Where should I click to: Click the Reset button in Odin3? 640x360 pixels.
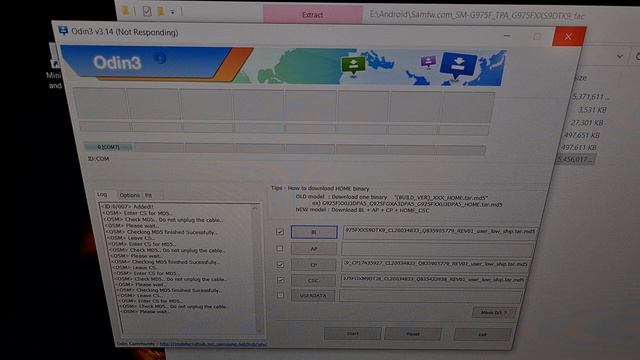tap(413, 334)
